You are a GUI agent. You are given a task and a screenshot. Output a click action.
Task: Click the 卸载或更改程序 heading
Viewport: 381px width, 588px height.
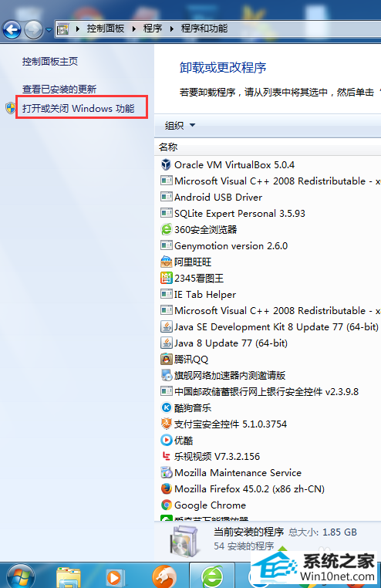click(223, 67)
